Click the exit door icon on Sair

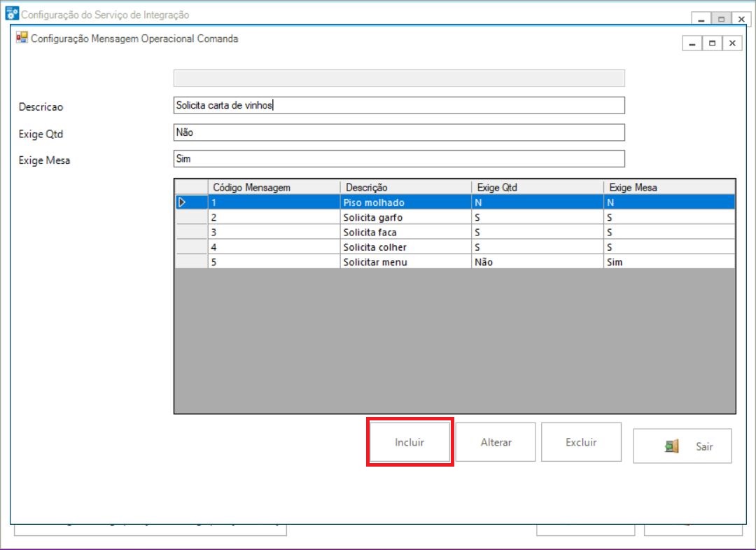671,446
